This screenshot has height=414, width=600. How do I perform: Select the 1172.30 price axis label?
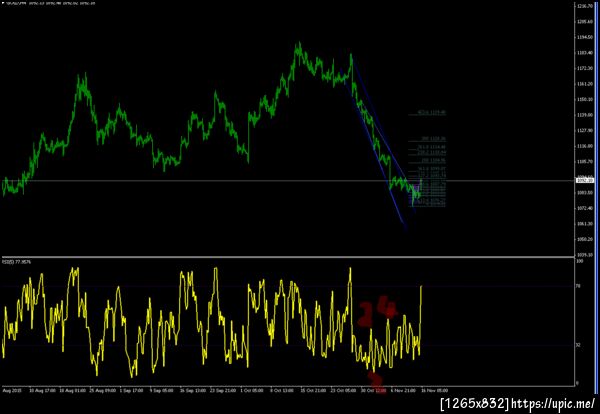pyautogui.click(x=584, y=68)
